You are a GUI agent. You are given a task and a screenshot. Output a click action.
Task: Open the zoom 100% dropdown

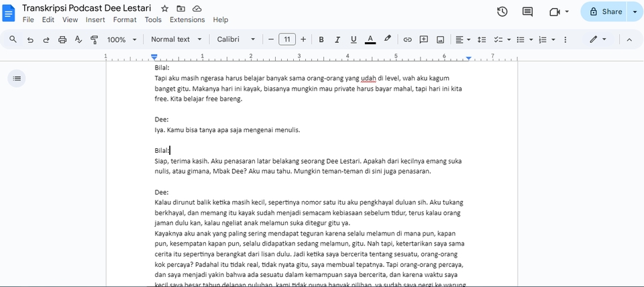pos(121,40)
